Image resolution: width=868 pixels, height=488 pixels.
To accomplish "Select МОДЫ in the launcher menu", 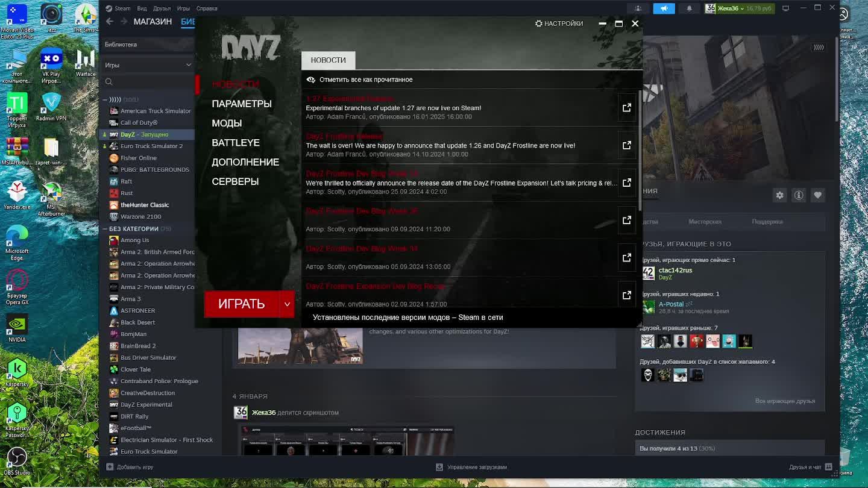I will coord(227,123).
